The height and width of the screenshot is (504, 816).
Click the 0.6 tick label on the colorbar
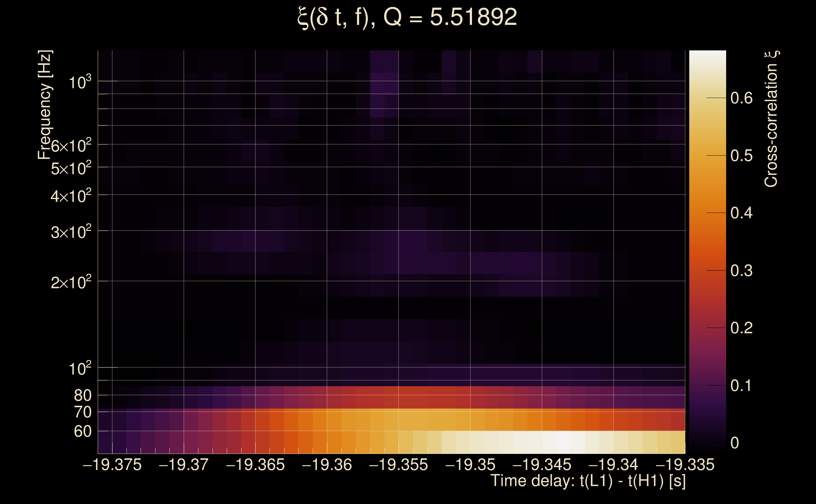741,98
